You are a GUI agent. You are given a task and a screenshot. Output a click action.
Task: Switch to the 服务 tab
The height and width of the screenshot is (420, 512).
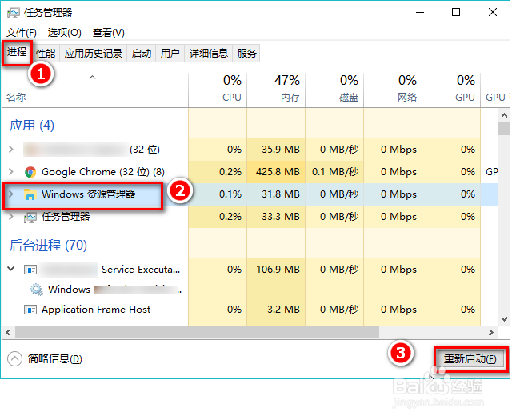coord(246,54)
